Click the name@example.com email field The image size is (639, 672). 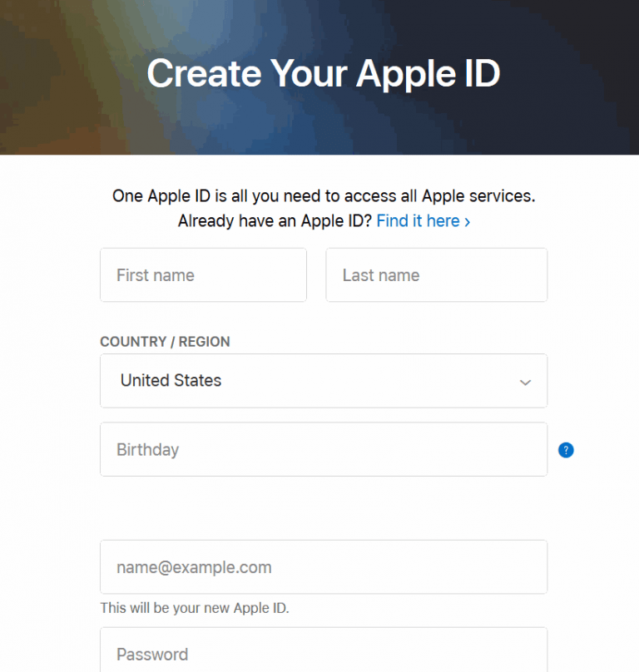tap(323, 567)
